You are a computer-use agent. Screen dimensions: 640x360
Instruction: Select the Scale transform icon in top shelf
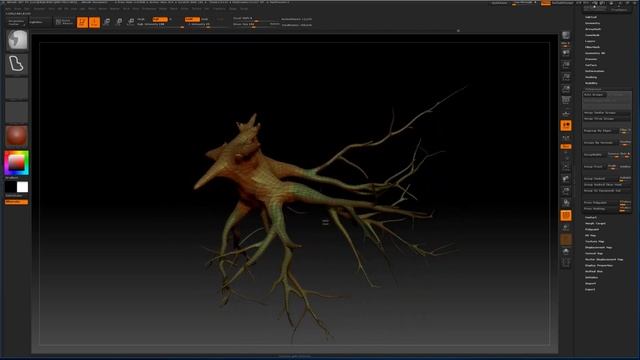119,22
